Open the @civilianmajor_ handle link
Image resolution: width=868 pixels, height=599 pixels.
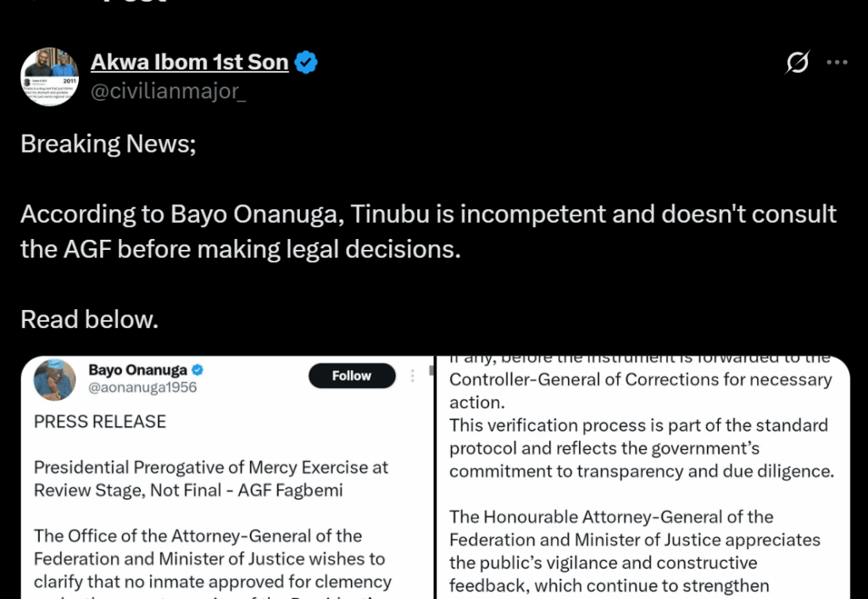pos(168,91)
